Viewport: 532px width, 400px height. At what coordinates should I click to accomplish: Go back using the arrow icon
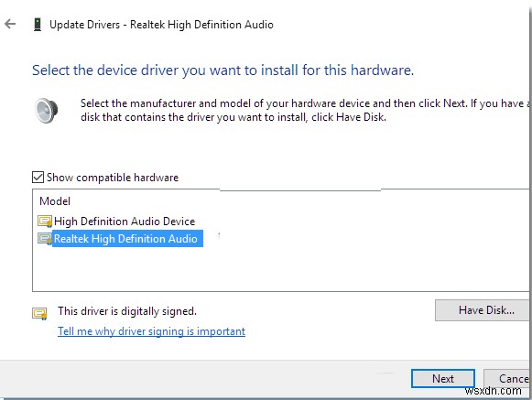10,24
